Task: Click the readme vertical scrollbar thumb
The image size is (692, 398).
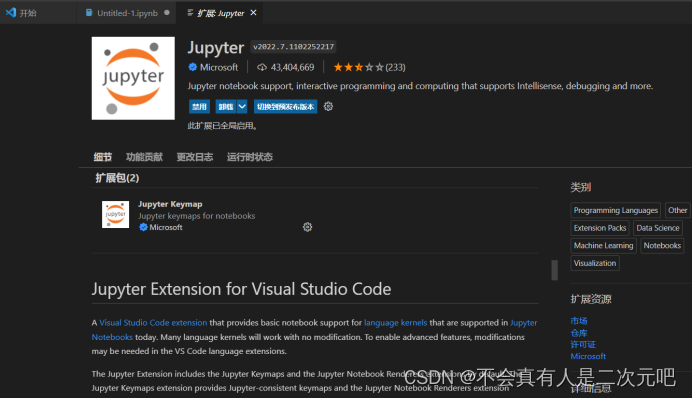Action: click(x=554, y=270)
